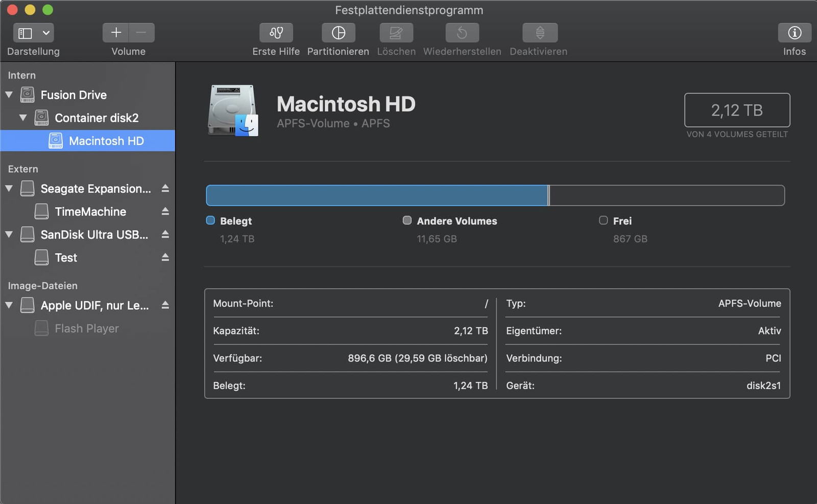Screen dimensions: 817x504
Task: Click the Wiederherstellen restore icon
Action: click(462, 33)
